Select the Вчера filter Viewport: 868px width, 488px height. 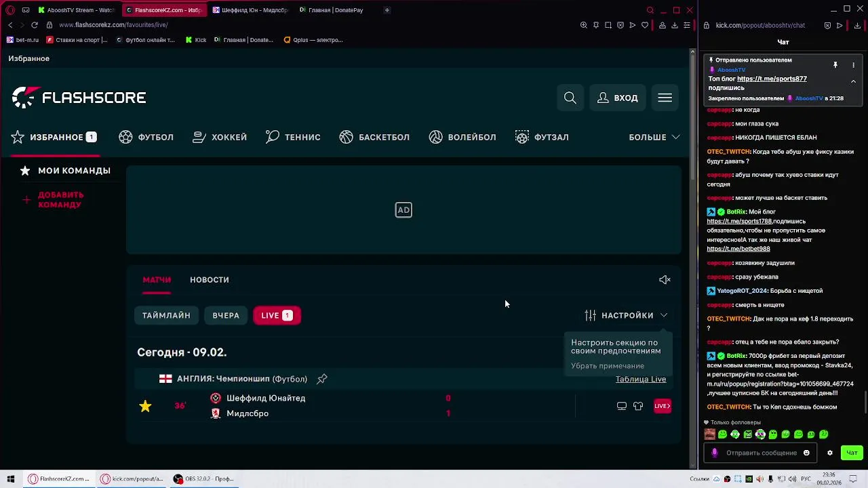(x=226, y=315)
